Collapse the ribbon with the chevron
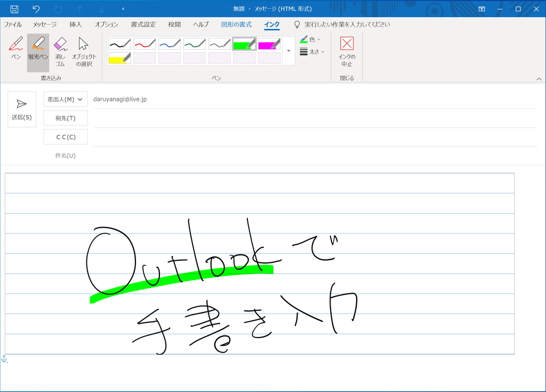The width and height of the screenshot is (546, 392). [x=539, y=79]
